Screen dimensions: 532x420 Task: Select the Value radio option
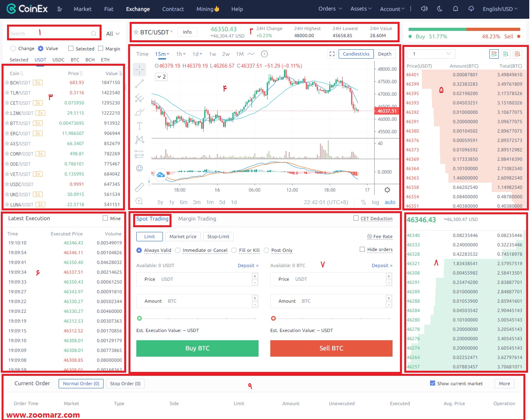tap(41, 48)
